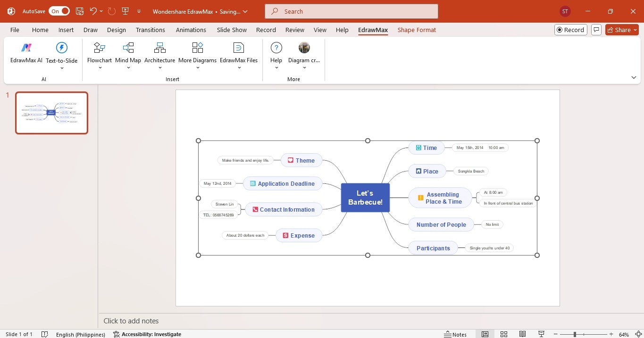Start Slide Show from status bar
The image size is (644, 338).
pos(542,334)
